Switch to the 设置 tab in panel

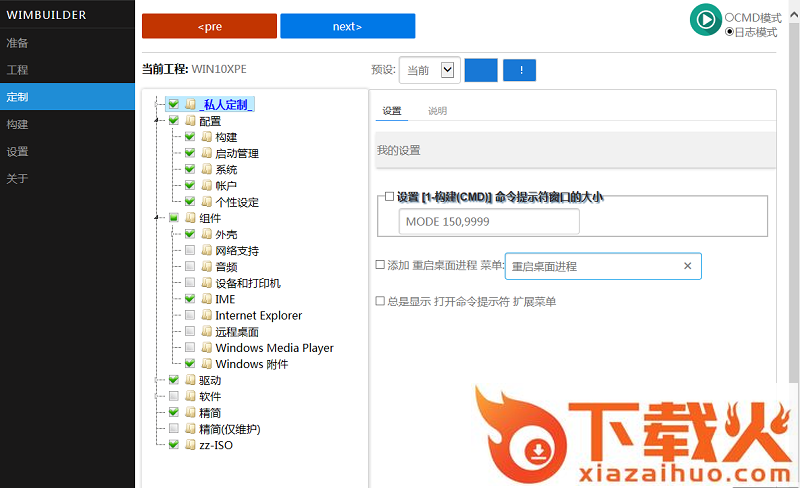tap(392, 111)
